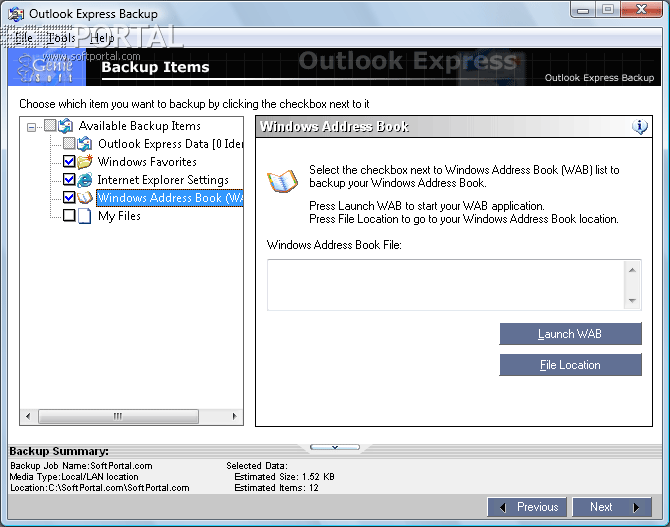
Task: Select the My Files tree item
Action: coord(119,216)
